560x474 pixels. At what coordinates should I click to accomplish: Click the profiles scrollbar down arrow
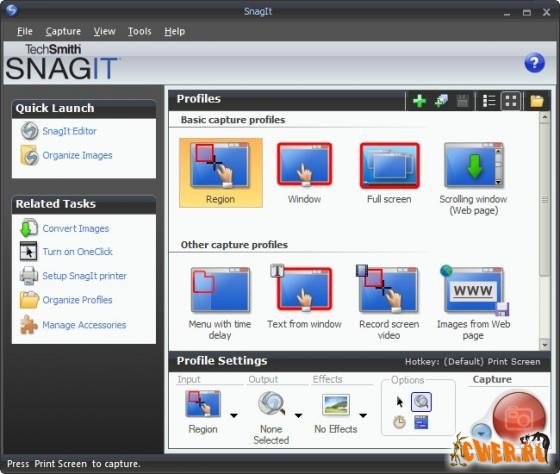[x=545, y=345]
